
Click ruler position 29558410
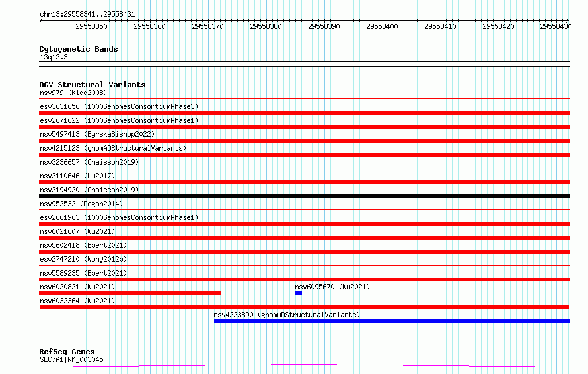440,26
